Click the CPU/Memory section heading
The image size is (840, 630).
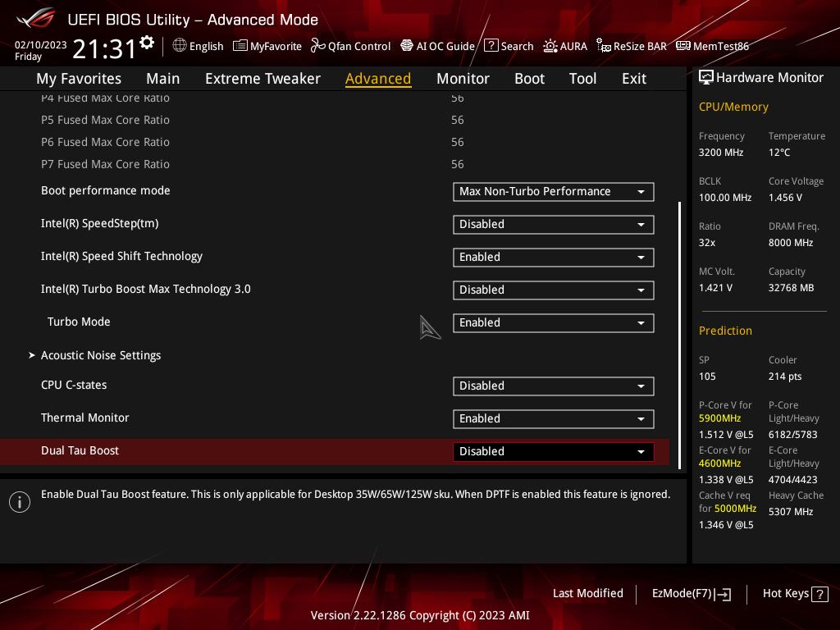(x=733, y=107)
